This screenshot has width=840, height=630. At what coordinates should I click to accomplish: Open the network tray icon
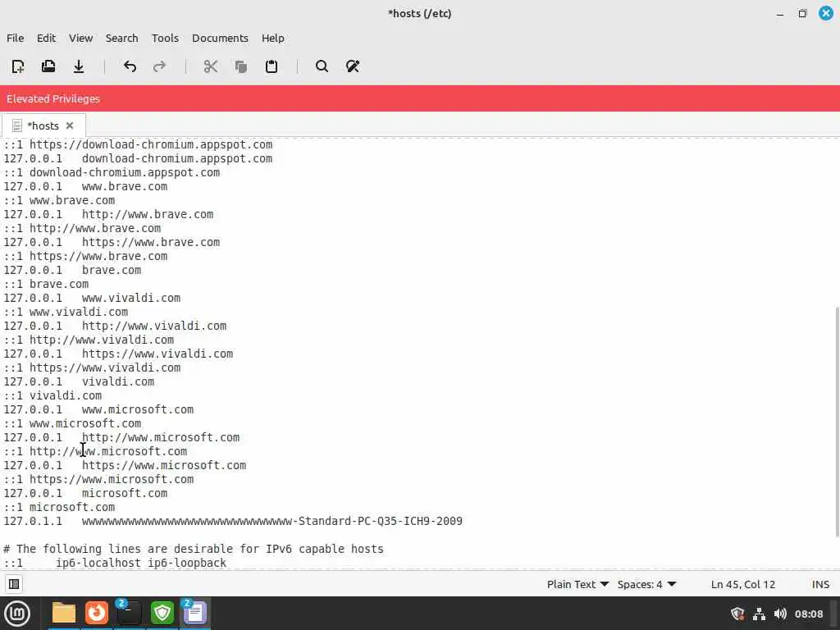point(759,614)
